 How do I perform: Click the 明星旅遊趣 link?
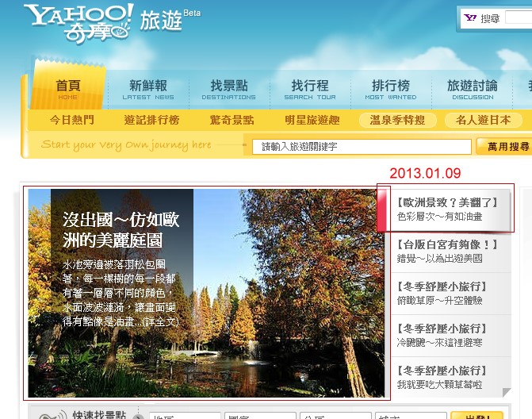click(x=312, y=120)
